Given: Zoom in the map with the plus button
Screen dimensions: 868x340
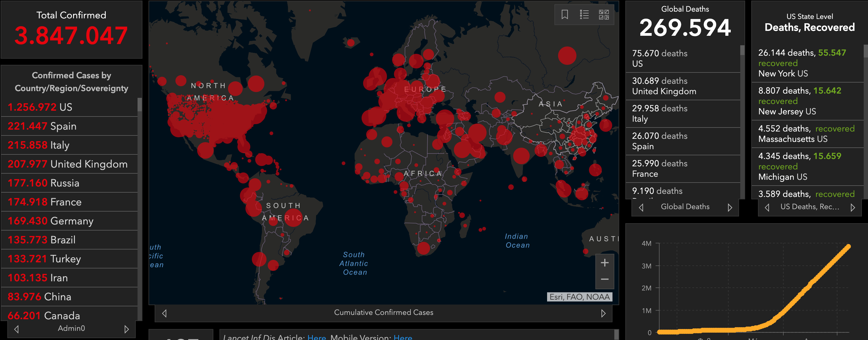Looking at the screenshot, I should [605, 263].
